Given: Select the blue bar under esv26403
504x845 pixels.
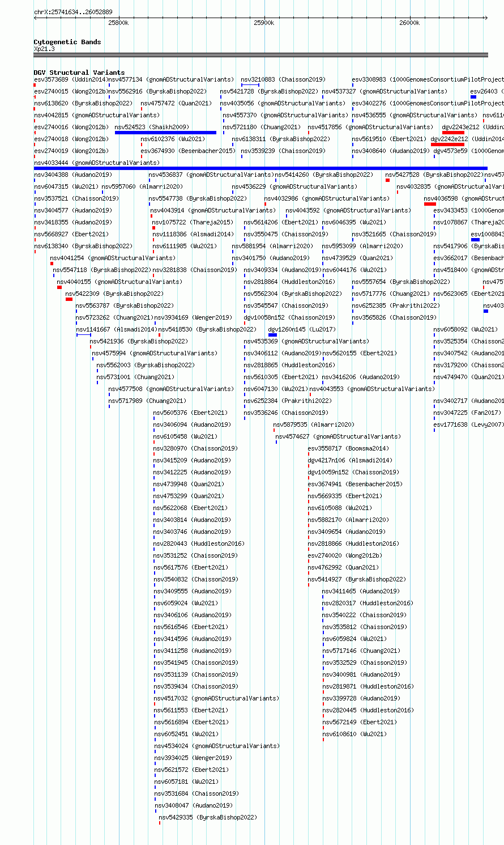Looking at the screenshot, I should click(473, 97).
